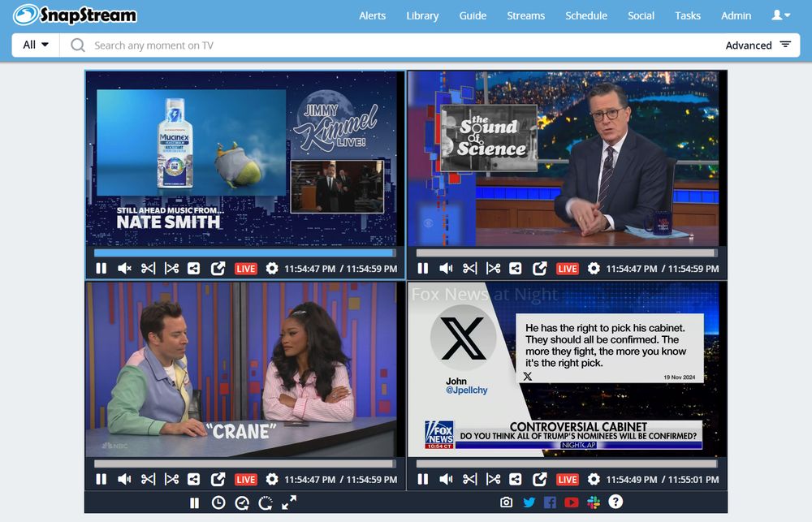Screen dimensions: 812x522
Task: Pause the Fox News at Night player
Action: [422, 479]
